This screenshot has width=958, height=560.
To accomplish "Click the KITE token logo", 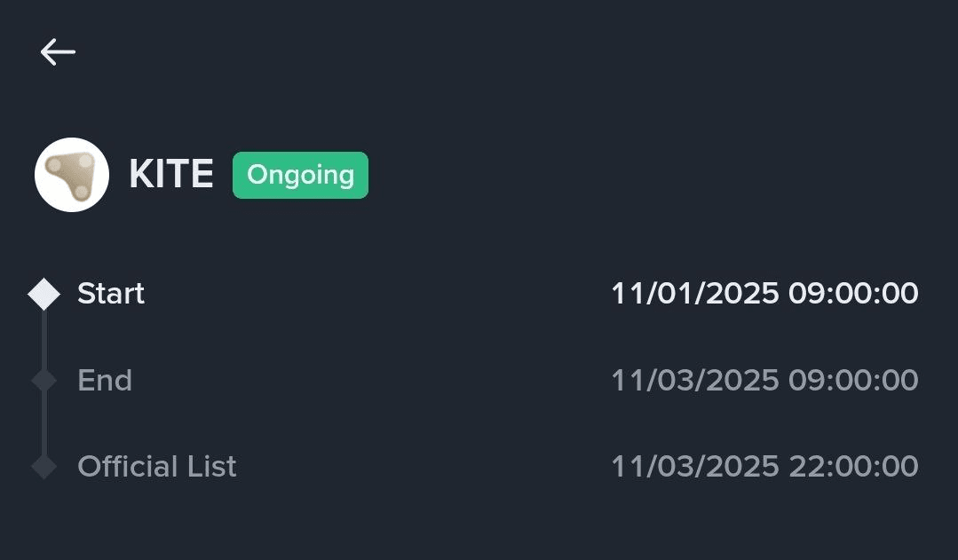I will (x=72, y=175).
